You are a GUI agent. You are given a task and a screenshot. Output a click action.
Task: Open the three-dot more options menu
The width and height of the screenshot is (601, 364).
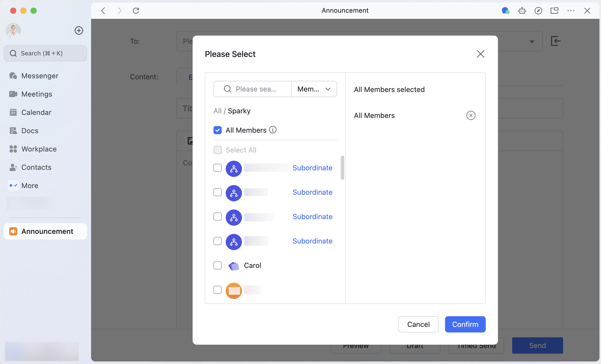[571, 11]
